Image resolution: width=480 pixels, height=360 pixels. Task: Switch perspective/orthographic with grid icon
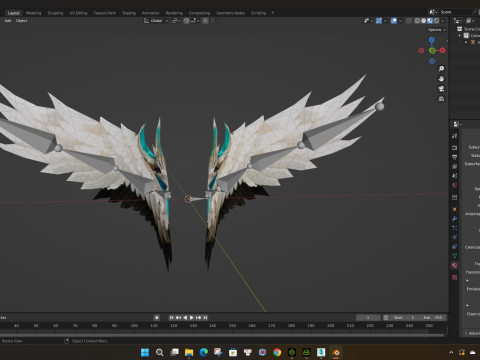tap(441, 99)
